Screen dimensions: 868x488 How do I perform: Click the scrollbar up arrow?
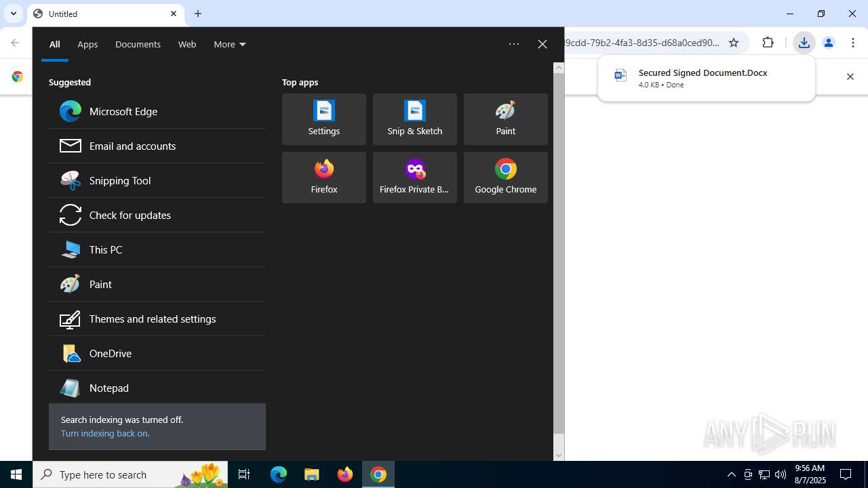point(559,67)
